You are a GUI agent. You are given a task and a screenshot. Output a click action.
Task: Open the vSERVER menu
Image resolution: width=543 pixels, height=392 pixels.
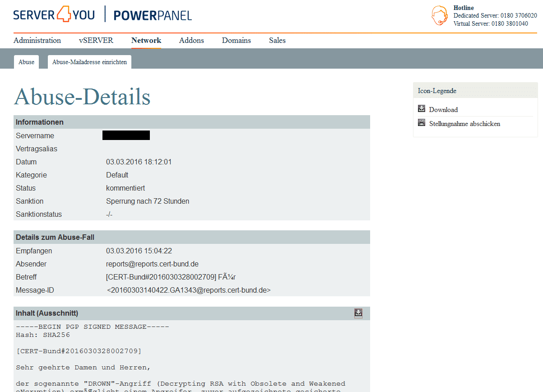96,40
